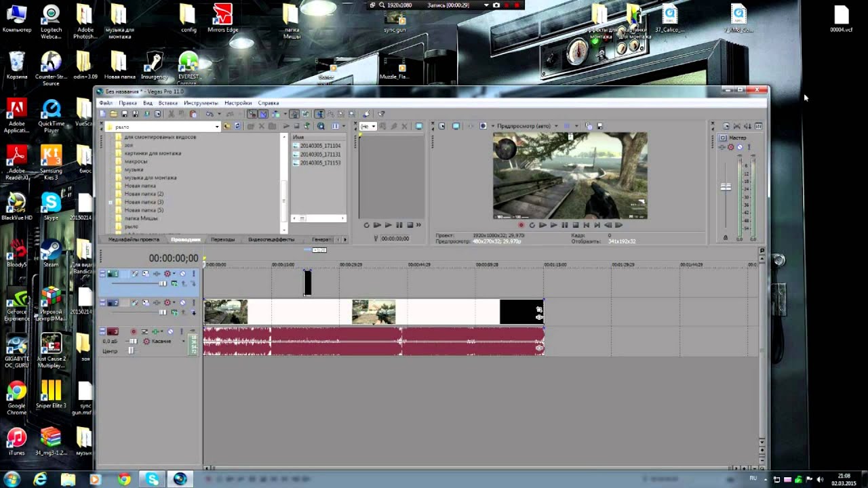The image size is (868, 488).
Task: Open preview overlays dropdown arrow
Action: point(576,126)
